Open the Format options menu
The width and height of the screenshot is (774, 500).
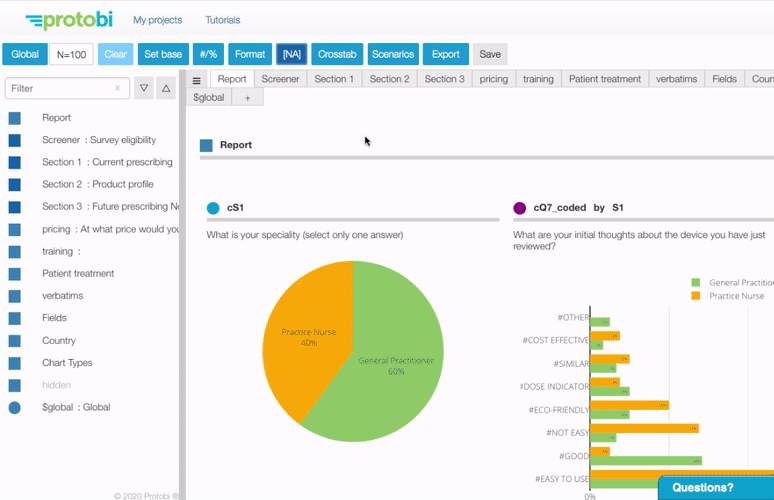(x=250, y=54)
